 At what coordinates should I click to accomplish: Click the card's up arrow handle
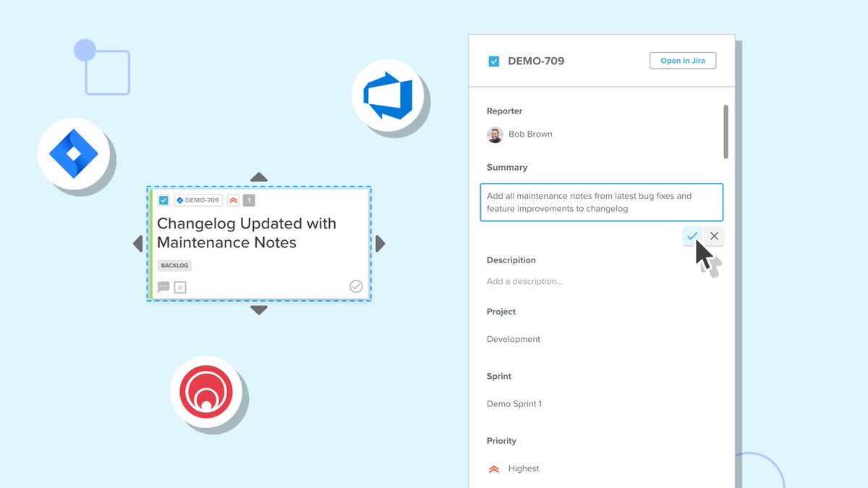(x=259, y=177)
